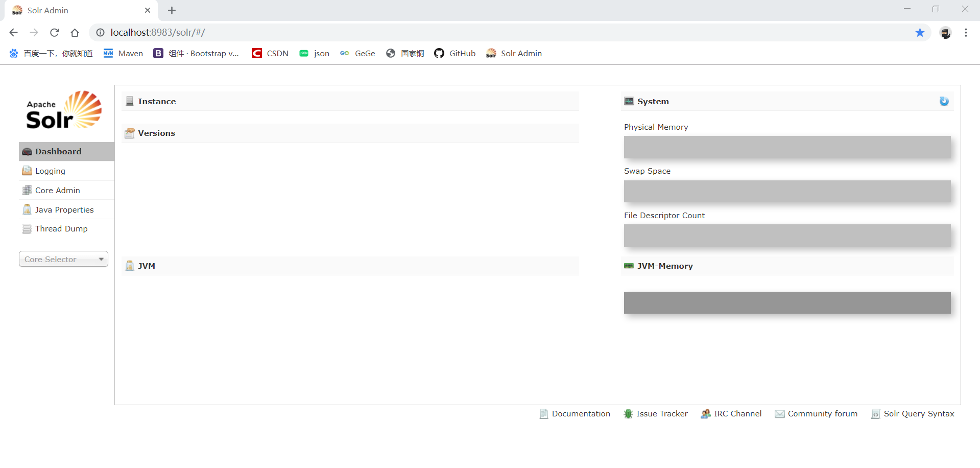
Task: Open the CSDN bookmark
Action: 270,53
